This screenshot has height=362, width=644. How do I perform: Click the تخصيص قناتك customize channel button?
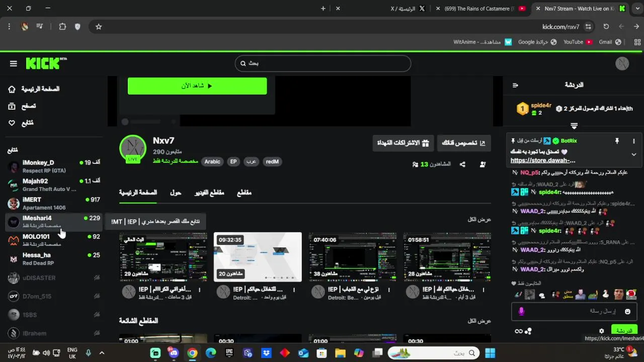coord(463,143)
